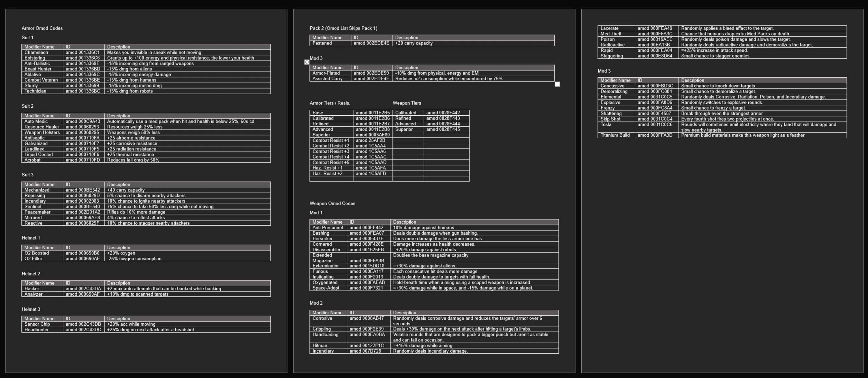This screenshot has width=868, height=378.
Task: Click the 'Pack 2 (Omod List Skips Pack 1)' heading
Action: pos(343,28)
